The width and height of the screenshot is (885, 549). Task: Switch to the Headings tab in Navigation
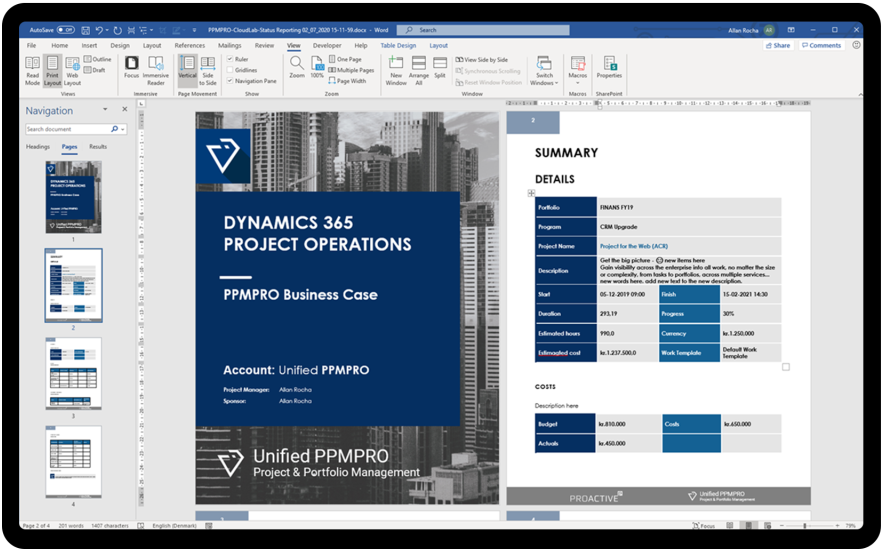coord(38,147)
